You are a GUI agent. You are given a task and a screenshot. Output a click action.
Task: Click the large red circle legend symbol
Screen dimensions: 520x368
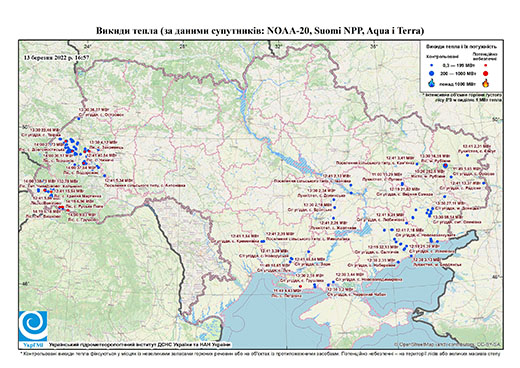tap(486, 73)
